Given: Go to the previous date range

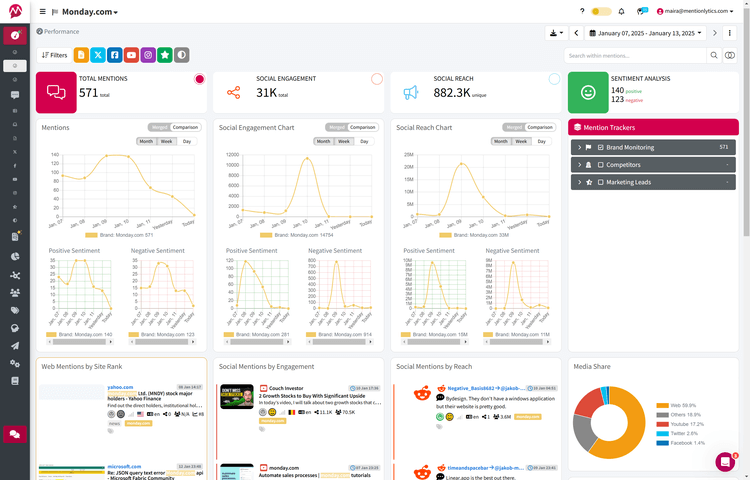Looking at the screenshot, I should (576, 33).
